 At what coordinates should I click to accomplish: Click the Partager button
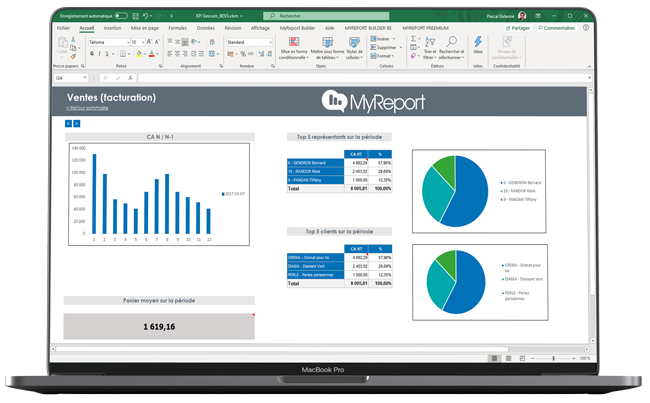pyautogui.click(x=518, y=28)
